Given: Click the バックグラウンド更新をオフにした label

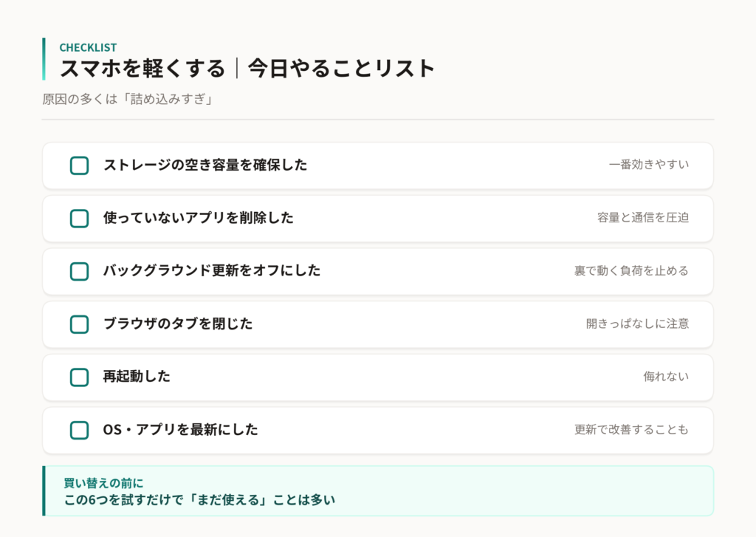Looking at the screenshot, I should pyautogui.click(x=212, y=270).
